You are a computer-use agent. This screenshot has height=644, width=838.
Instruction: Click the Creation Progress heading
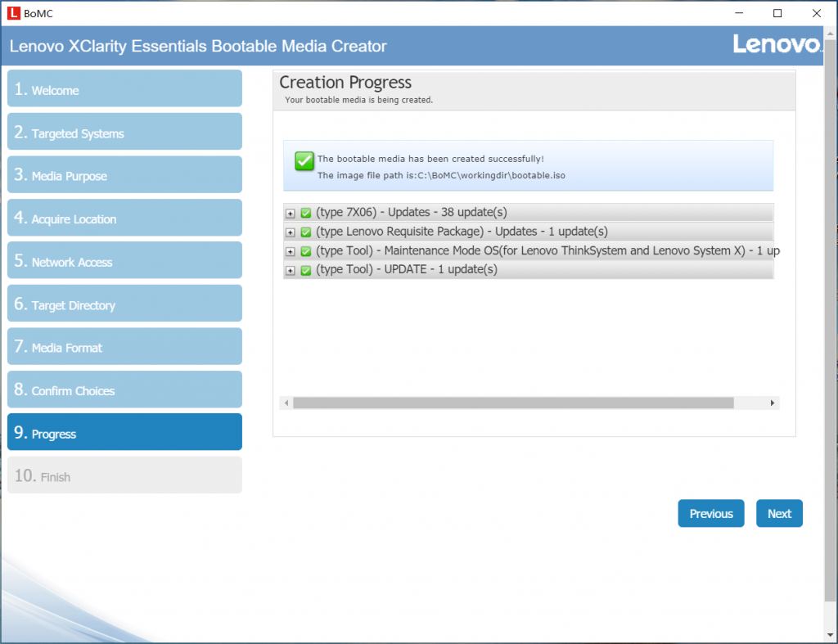coord(345,83)
